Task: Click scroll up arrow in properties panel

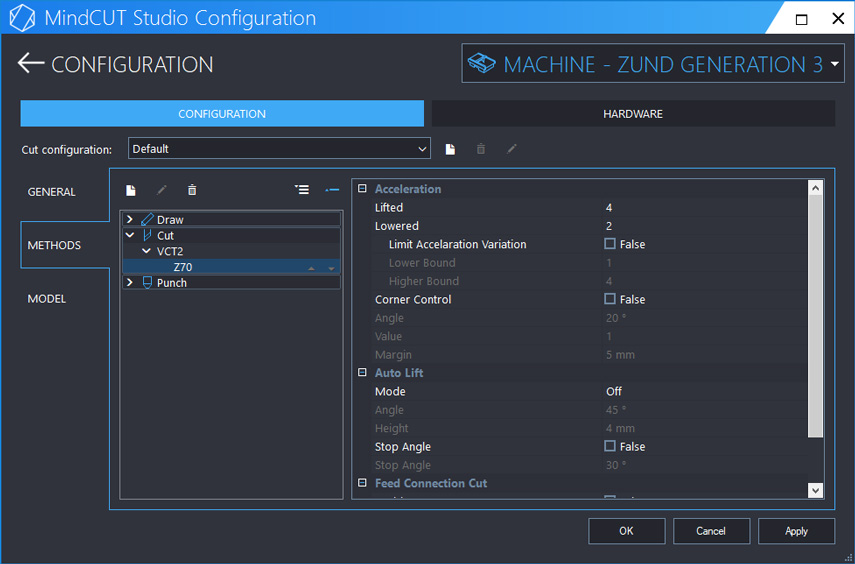Action: point(815,188)
